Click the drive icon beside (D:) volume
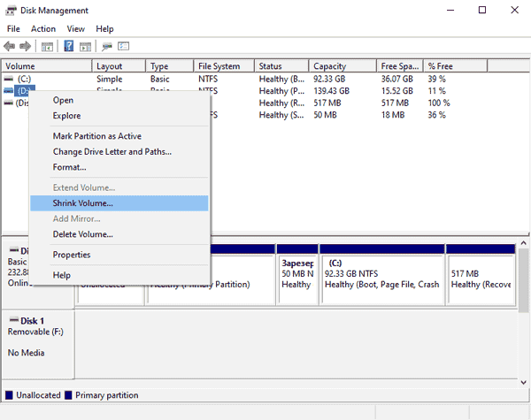Image resolution: width=531 pixels, height=420 pixels. 9,91
